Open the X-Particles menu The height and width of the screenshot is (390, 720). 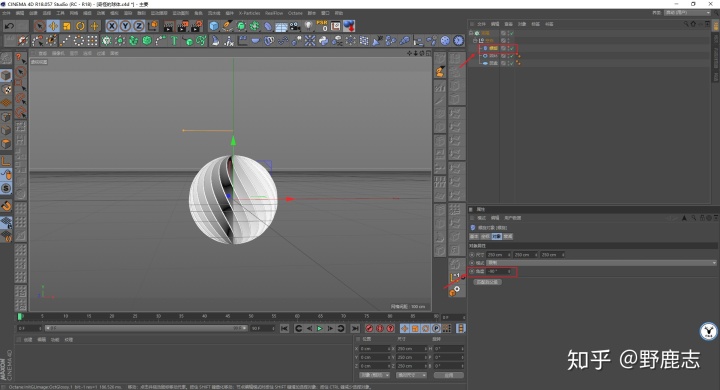pos(249,13)
